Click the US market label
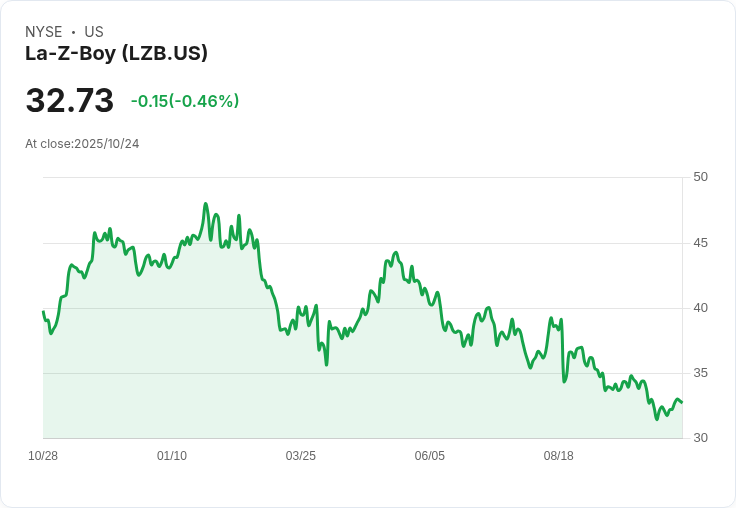Viewport: 736px width, 508px height. (94, 32)
